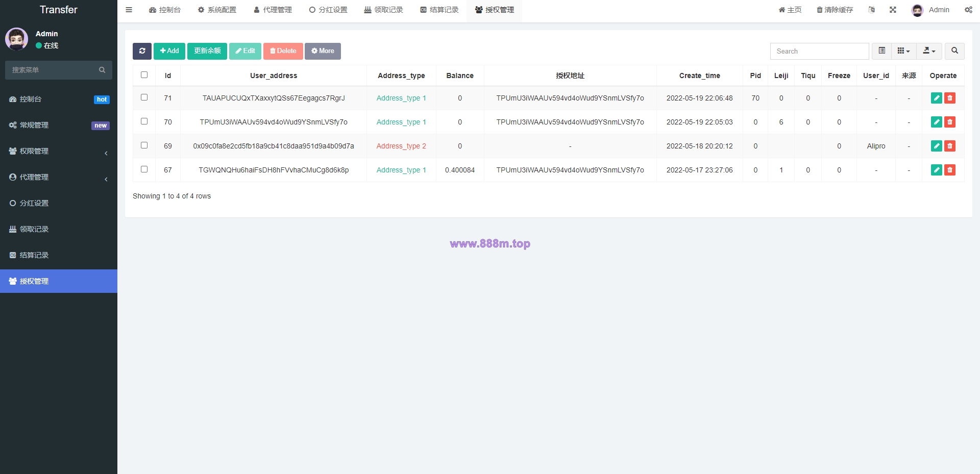Screen dimensions: 980x474
Task: Click the Transfer logo title
Action: click(x=59, y=10)
